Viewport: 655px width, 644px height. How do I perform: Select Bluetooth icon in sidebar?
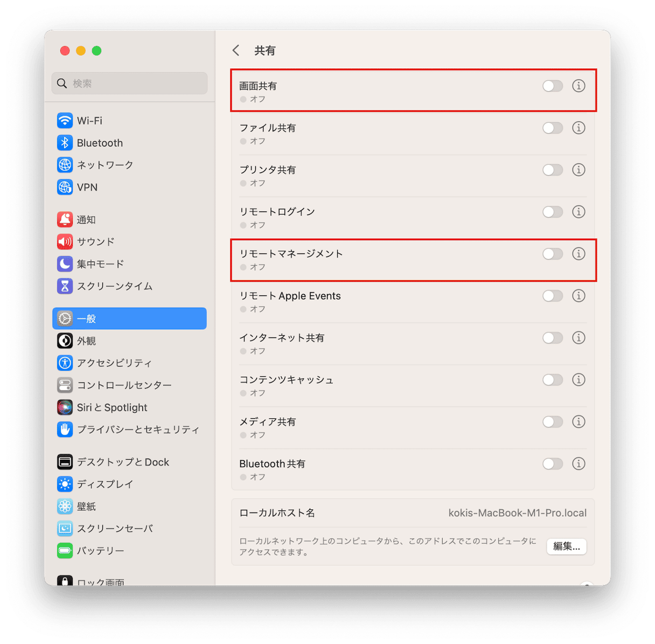coord(65,143)
